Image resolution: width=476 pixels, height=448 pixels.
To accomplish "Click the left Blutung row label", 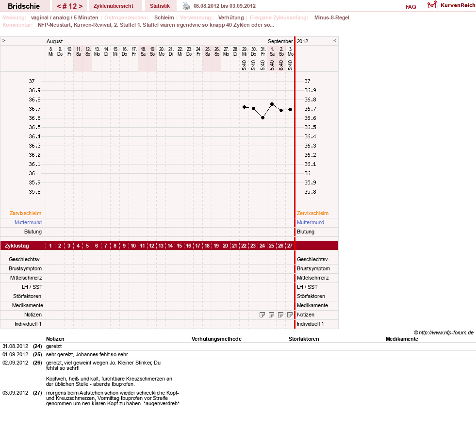I will pyautogui.click(x=33, y=232).
